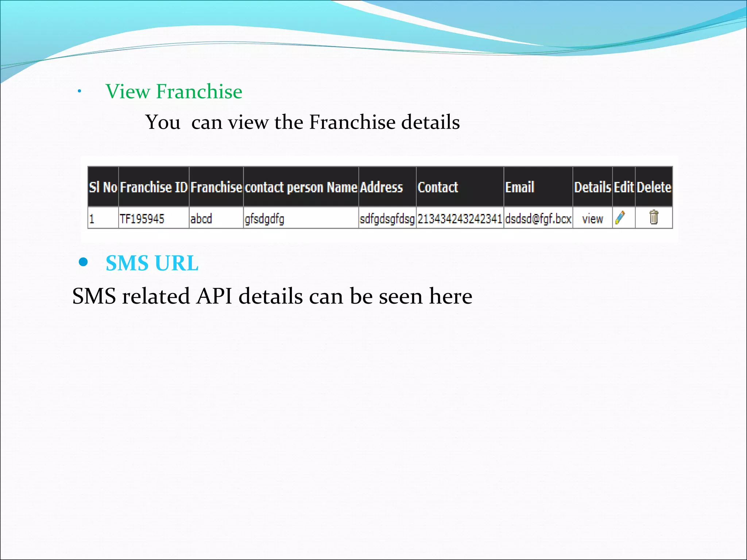Click the 'SMS URL' heading
Viewport: 747px width, 560px height.
(x=152, y=263)
